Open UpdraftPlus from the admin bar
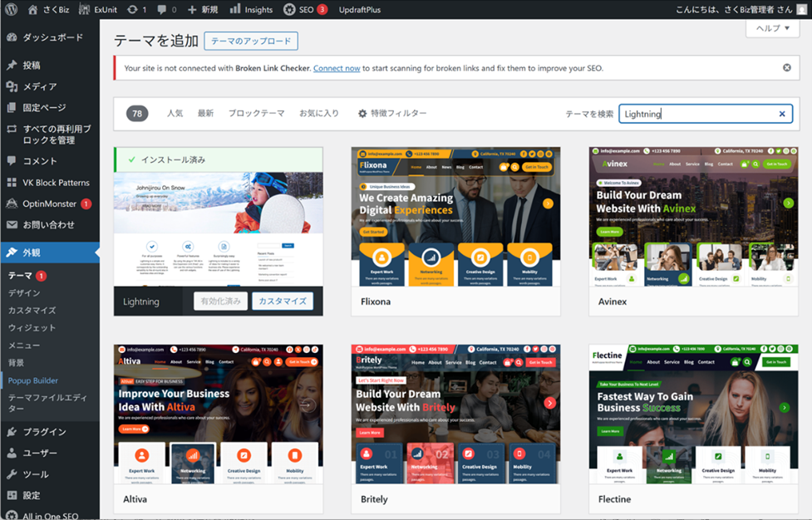This screenshot has width=812, height=520. 359,9
